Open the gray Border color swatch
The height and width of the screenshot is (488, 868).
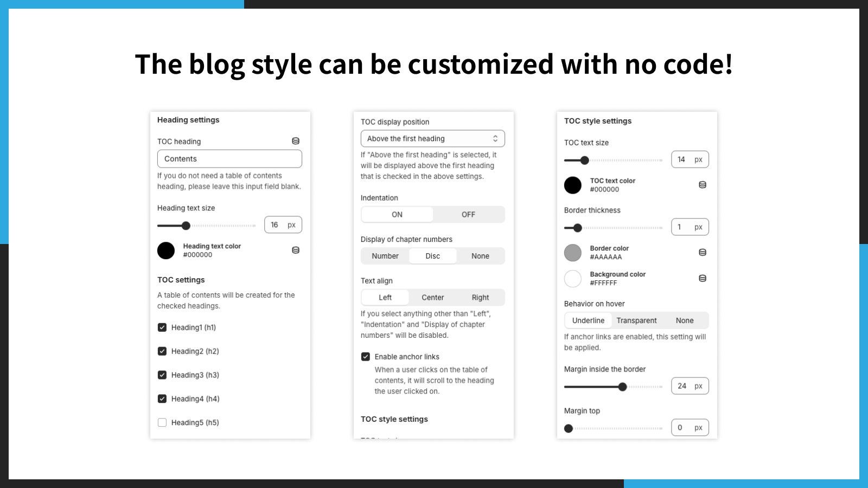pos(573,253)
